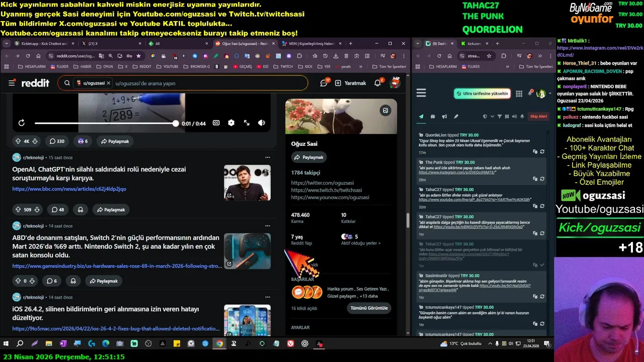Image resolution: width=644 pixels, height=362 pixels.
Task: Click the awards badge showing 6
Action: coord(82,141)
